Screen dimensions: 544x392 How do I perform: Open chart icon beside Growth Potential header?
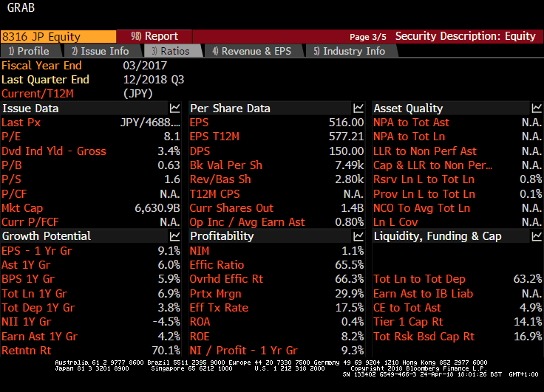click(174, 236)
